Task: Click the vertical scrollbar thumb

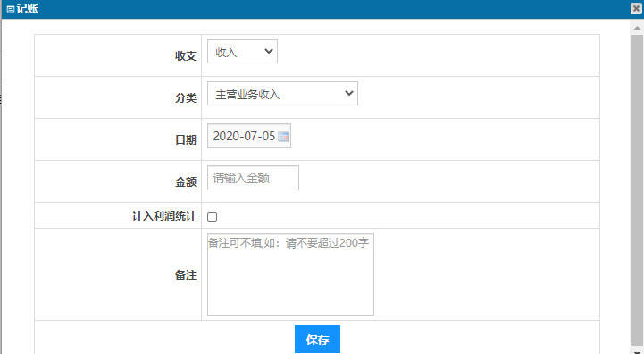Action: (x=637, y=190)
